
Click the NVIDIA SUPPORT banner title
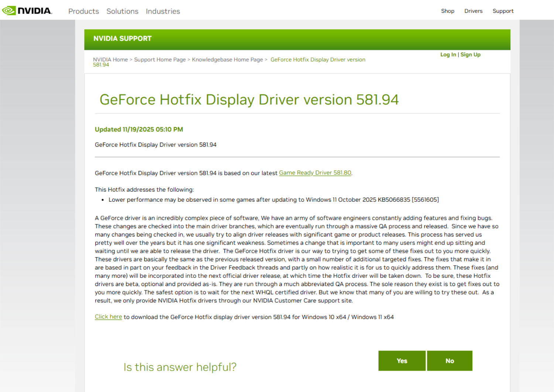point(122,39)
